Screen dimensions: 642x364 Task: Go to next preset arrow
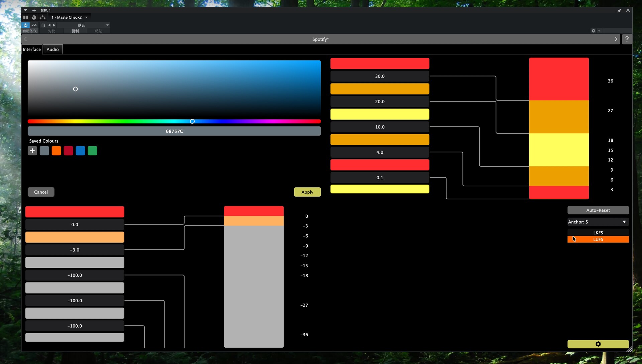(x=54, y=25)
